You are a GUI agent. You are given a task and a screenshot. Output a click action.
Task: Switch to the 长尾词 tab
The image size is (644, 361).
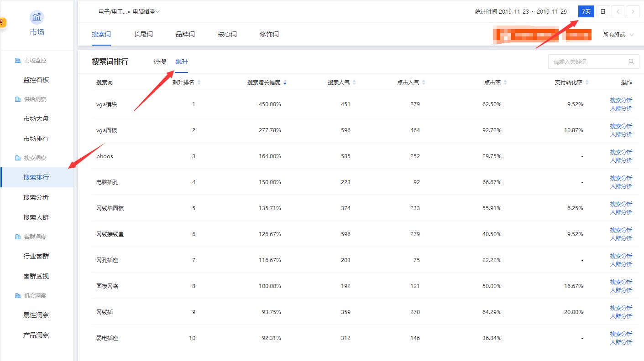point(143,35)
